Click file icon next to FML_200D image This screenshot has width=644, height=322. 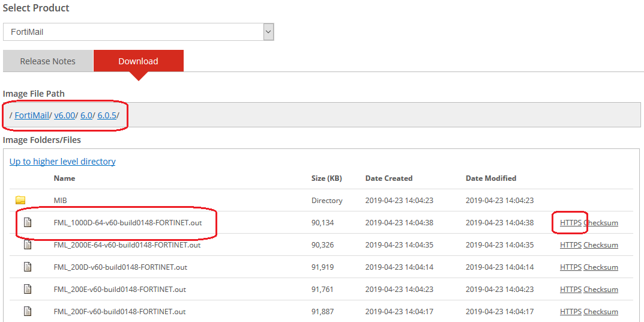tap(27, 267)
